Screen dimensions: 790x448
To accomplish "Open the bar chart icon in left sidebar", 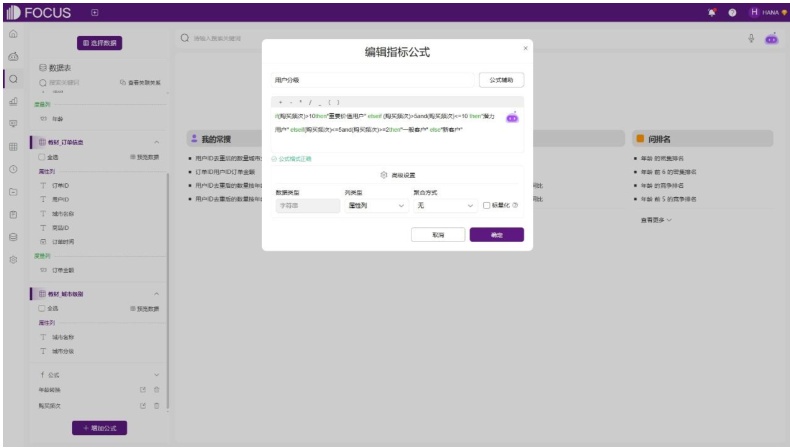I will (x=13, y=101).
